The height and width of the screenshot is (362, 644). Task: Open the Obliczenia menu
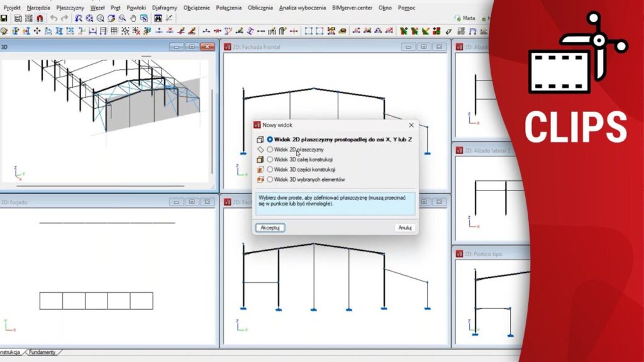260,8
